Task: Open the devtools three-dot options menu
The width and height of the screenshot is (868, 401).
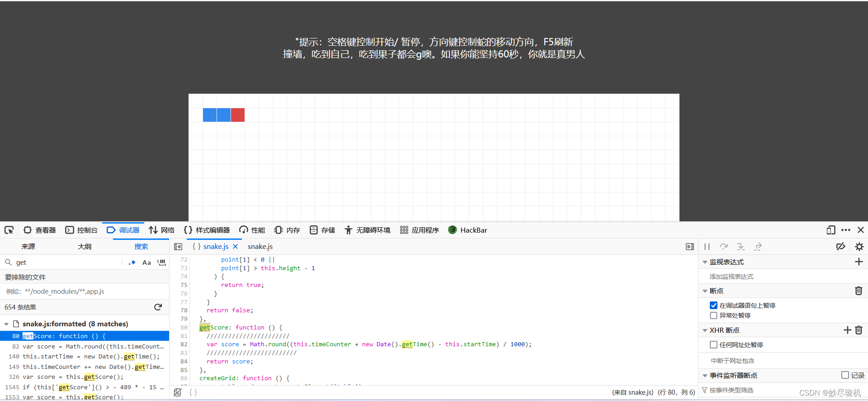Action: tap(846, 230)
